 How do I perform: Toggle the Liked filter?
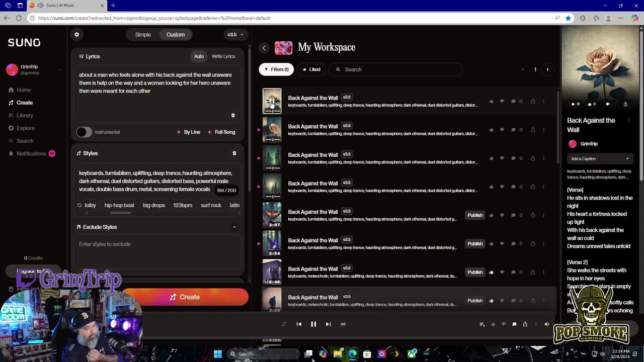[x=311, y=69]
